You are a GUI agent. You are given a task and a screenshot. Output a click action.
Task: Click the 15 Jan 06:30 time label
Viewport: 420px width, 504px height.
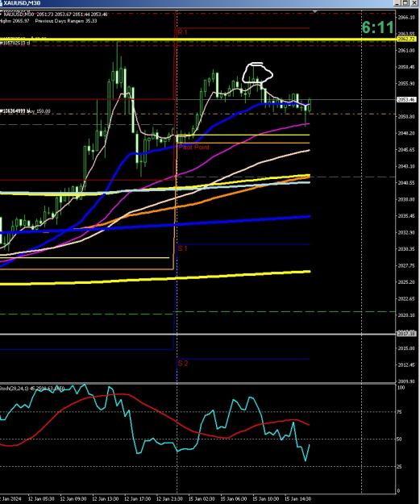coord(234,498)
